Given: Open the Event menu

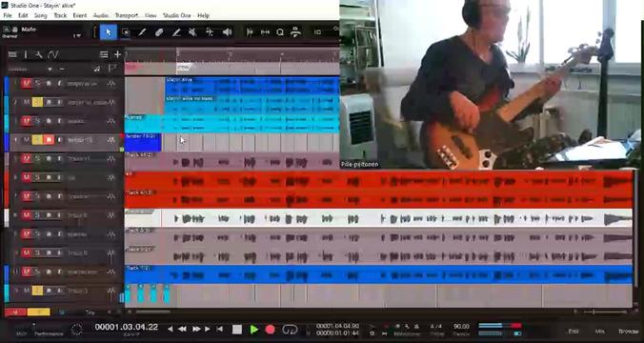Looking at the screenshot, I should 80,15.
